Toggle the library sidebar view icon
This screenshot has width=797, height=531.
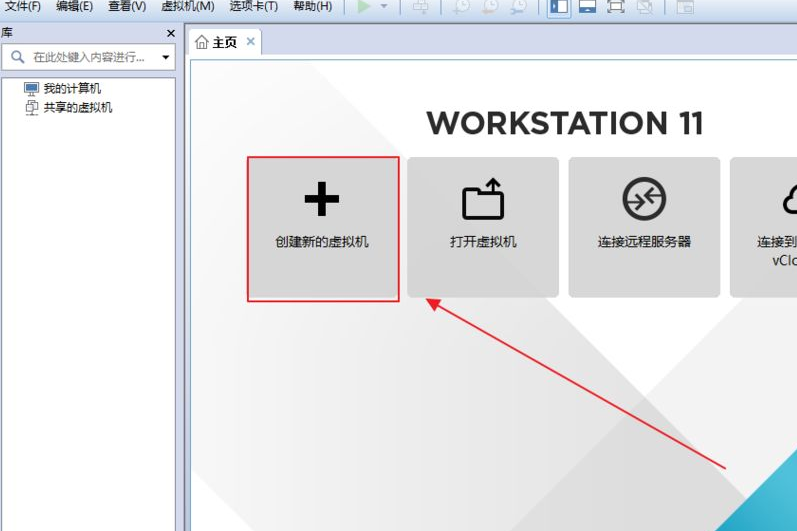pos(559,7)
